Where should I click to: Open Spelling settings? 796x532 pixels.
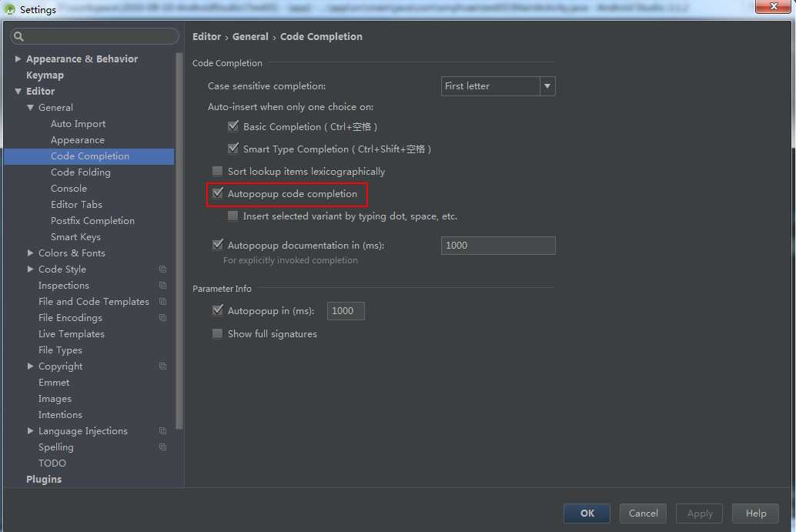[x=56, y=447]
